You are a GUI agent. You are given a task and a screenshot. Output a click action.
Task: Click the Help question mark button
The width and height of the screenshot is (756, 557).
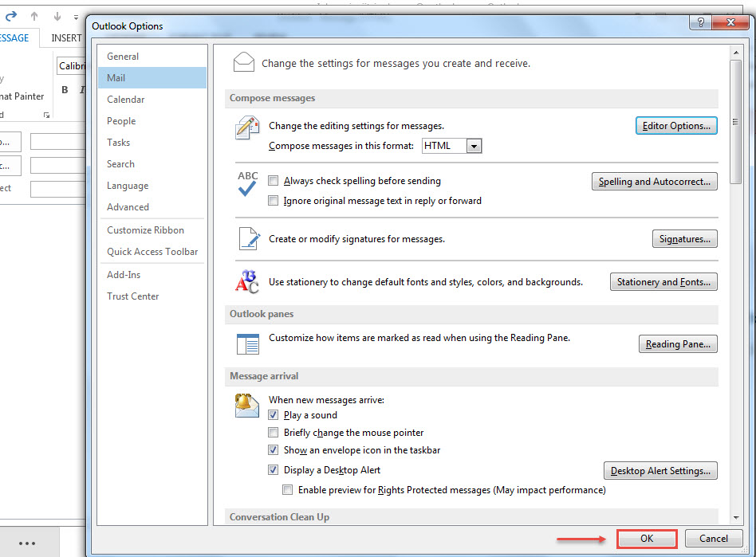(701, 23)
